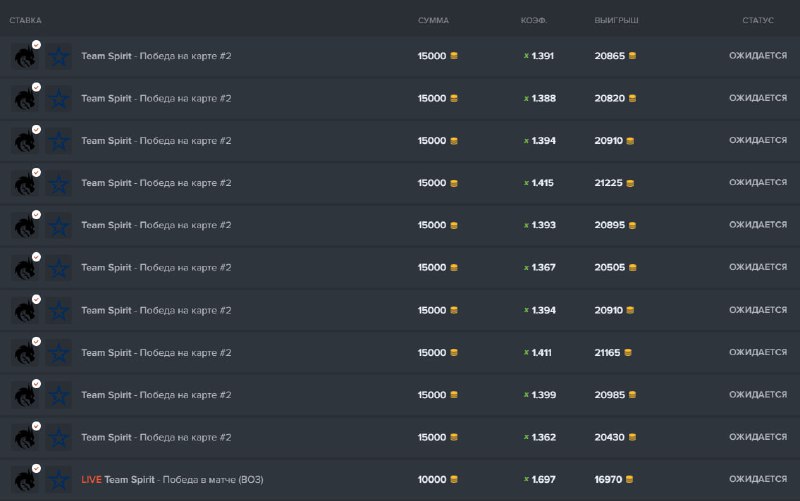Click the coin icon beside winnings 16970
800x501 pixels.
[x=631, y=480]
